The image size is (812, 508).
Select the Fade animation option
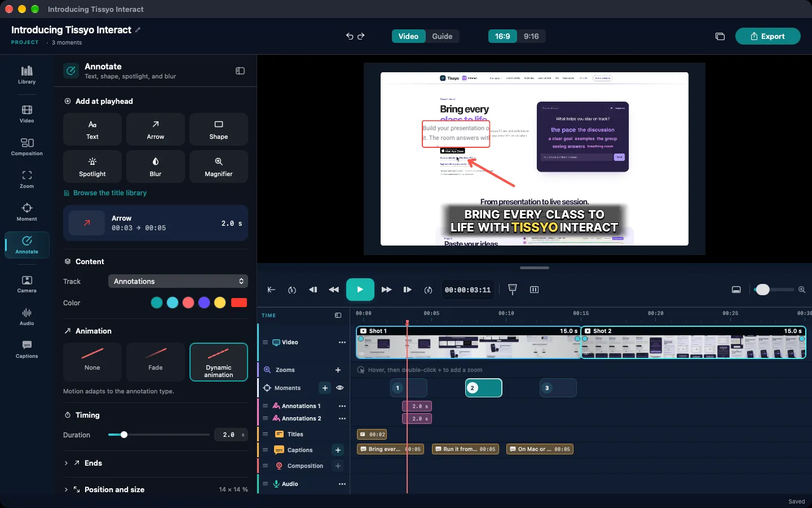pos(156,362)
